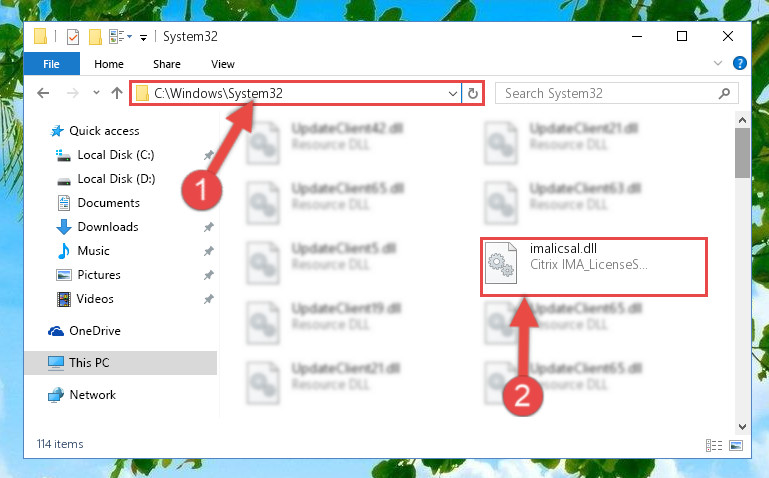Toggle the pin beside Music

coord(209,251)
